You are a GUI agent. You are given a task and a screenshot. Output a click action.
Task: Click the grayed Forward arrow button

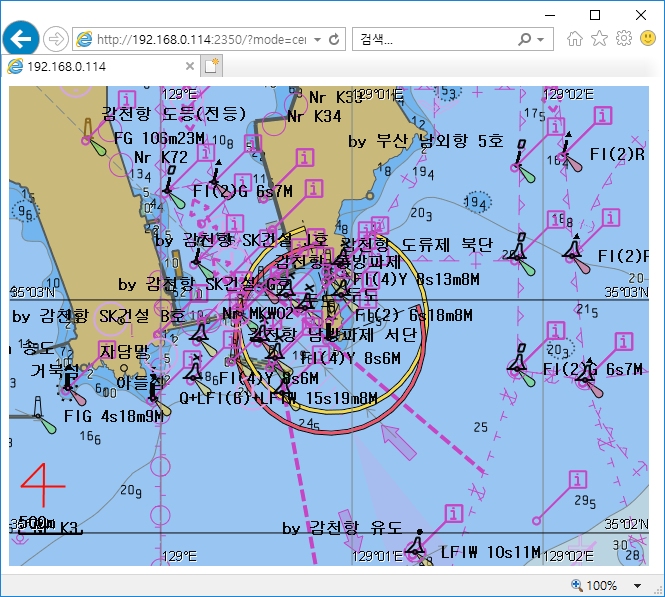[56, 39]
